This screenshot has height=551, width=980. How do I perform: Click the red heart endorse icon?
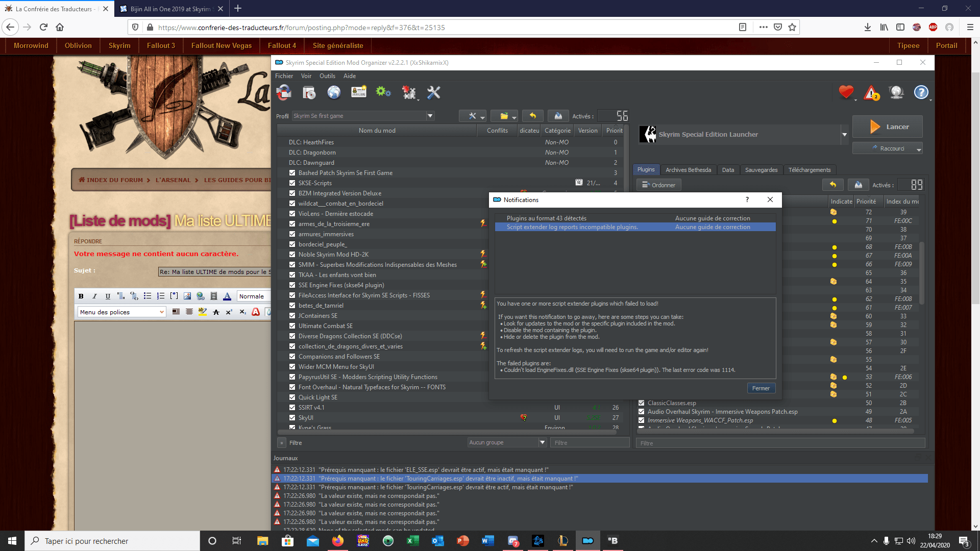pos(846,92)
